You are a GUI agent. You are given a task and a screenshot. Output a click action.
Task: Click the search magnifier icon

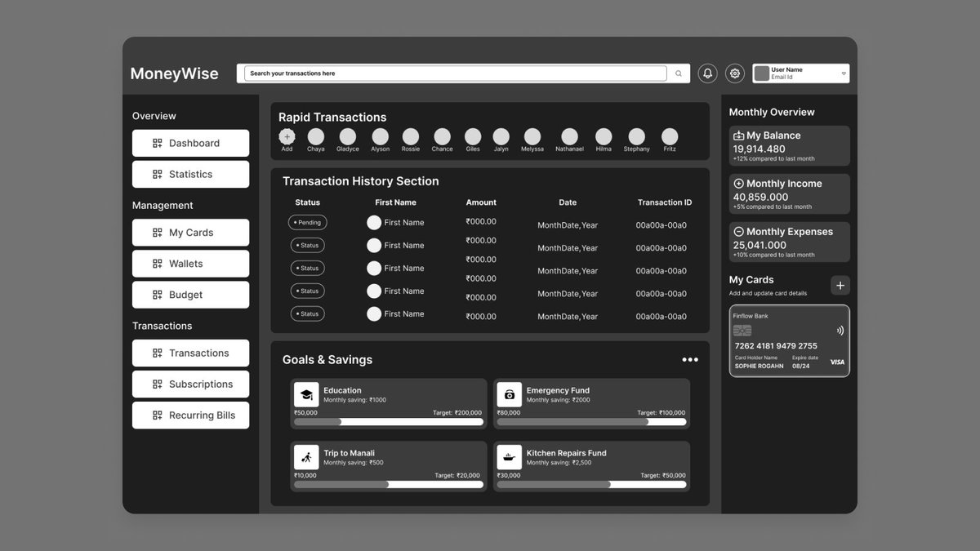point(678,73)
